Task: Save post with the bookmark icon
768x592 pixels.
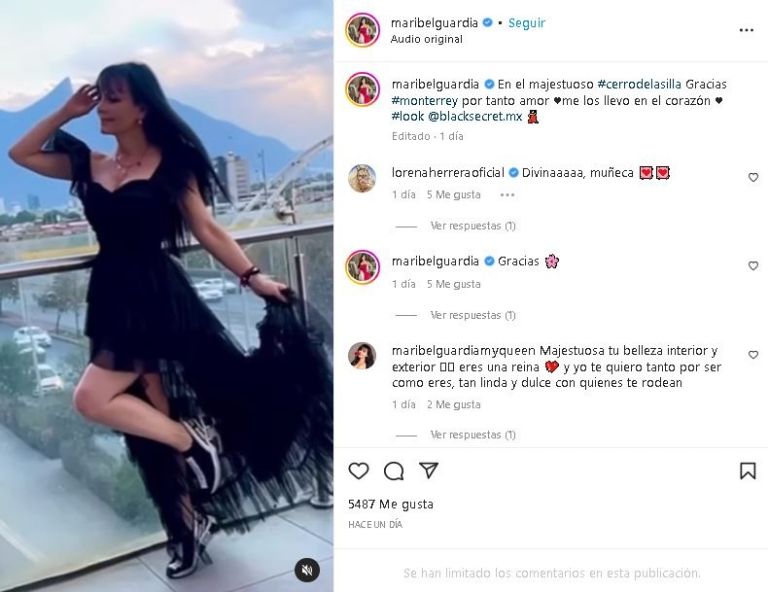Action: 747,471
